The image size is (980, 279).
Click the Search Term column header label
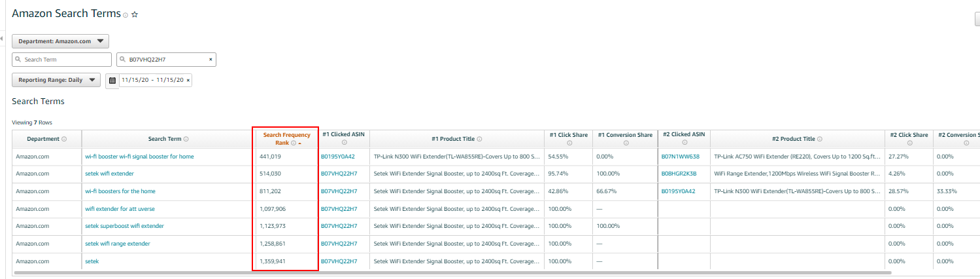(165, 139)
